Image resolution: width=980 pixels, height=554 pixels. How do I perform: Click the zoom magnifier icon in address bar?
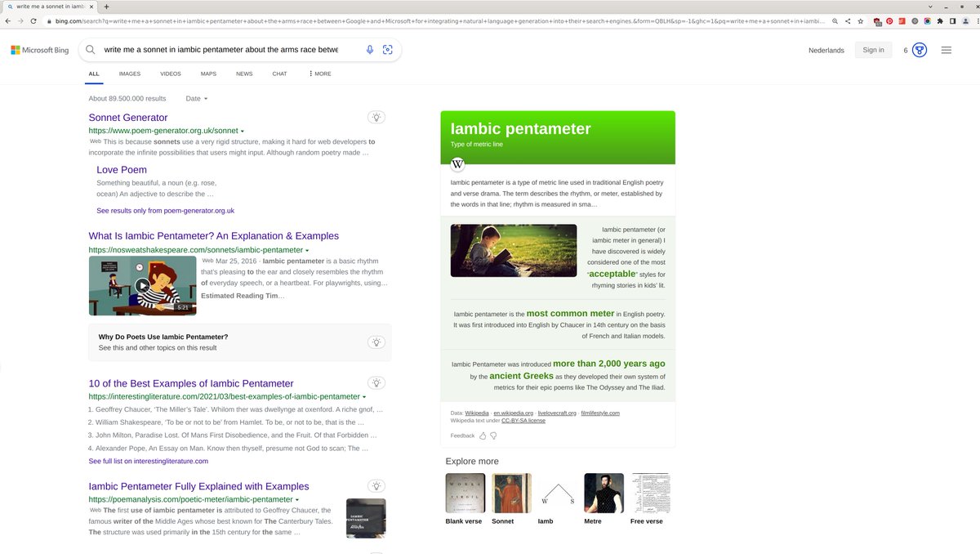(x=835, y=20)
